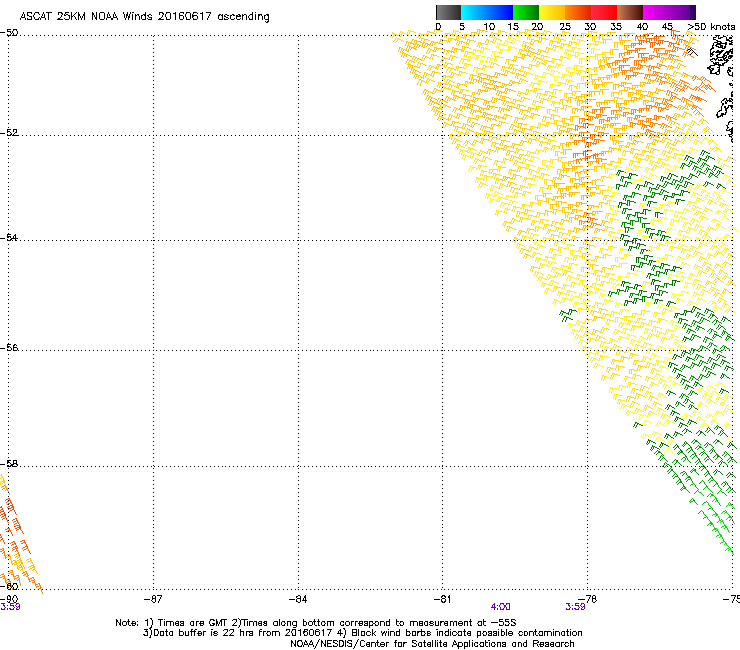740x650 pixels.
Task: Select the gray 0-5 knots color segment
Action: 448,12
